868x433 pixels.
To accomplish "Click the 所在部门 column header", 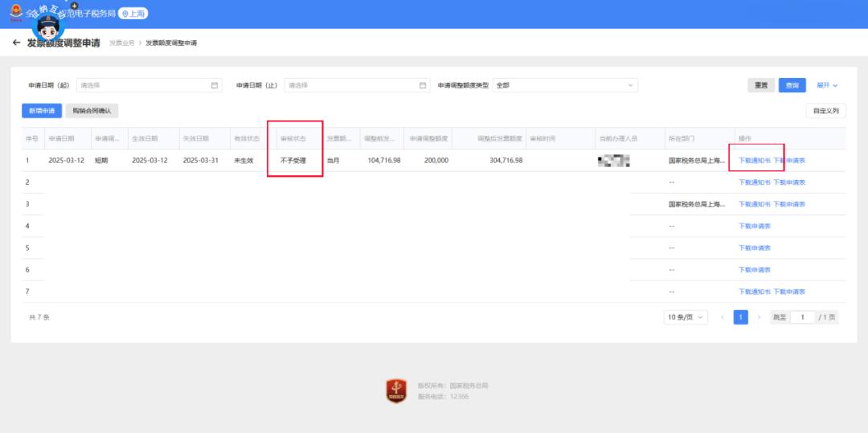I will [682, 138].
